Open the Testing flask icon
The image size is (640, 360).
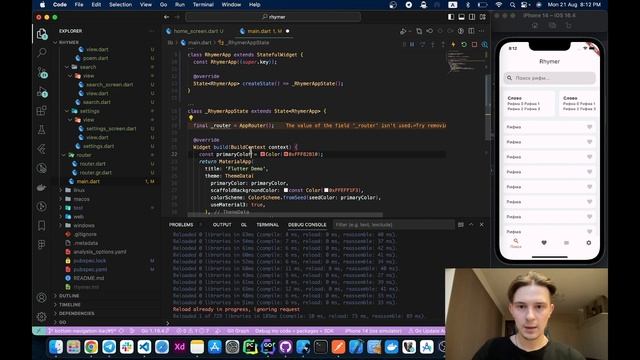[42, 130]
